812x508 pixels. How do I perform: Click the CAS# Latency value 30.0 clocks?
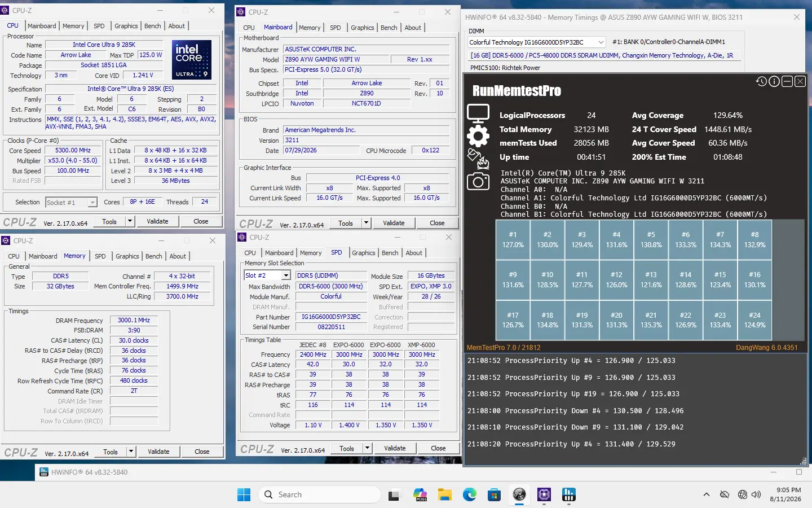point(134,340)
